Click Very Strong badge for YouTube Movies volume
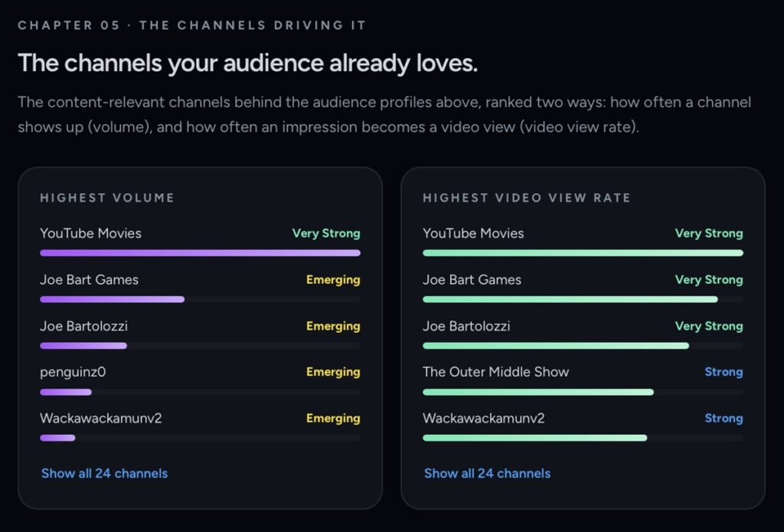 click(326, 233)
